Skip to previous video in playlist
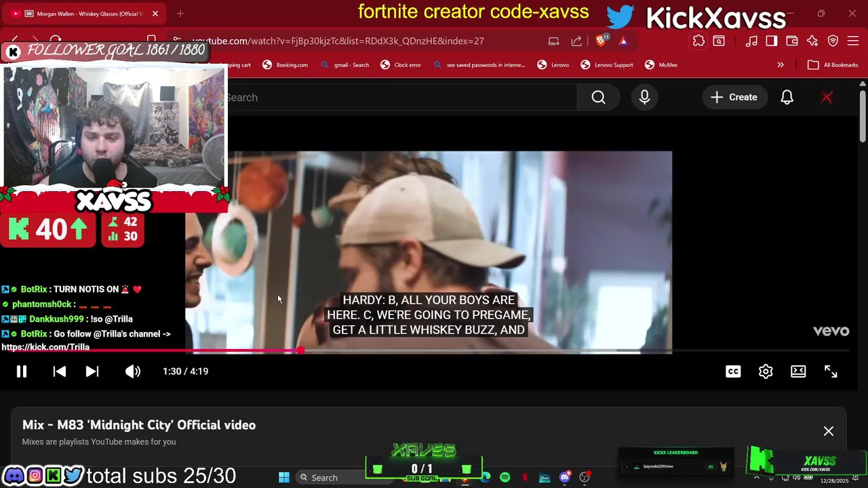This screenshot has width=868, height=488. coord(60,371)
